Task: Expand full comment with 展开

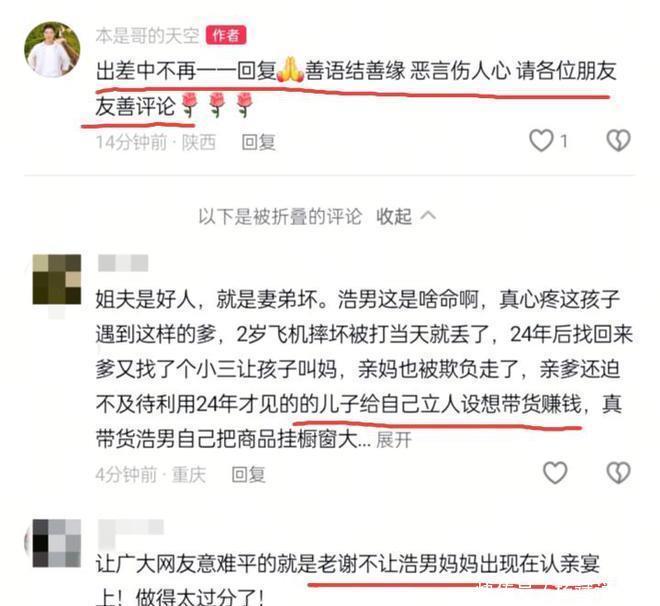Action: pyautogui.click(x=394, y=440)
